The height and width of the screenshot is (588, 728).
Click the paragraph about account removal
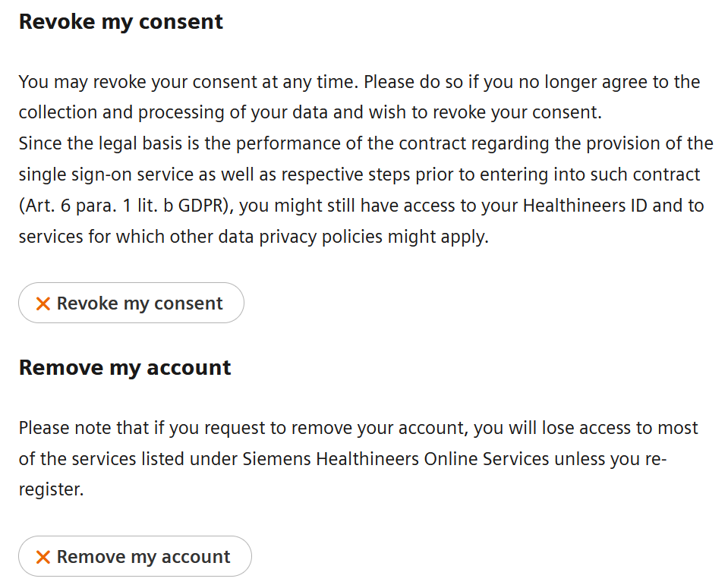(357, 458)
